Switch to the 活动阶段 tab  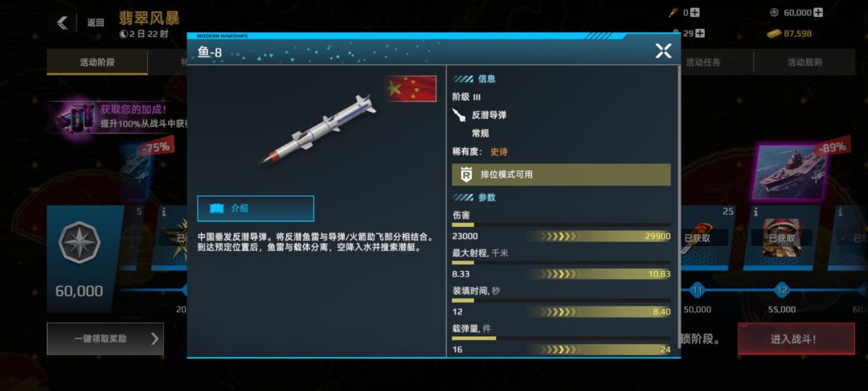pyautogui.click(x=97, y=62)
